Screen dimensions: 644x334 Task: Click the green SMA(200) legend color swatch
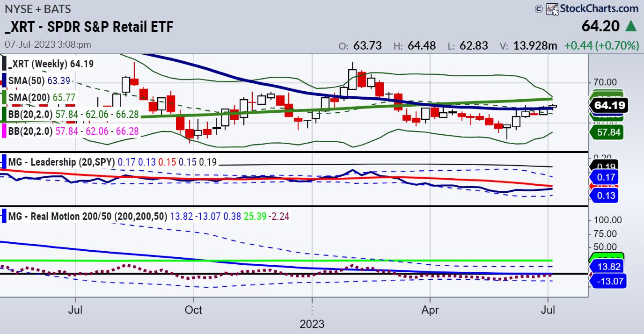(x=4, y=98)
